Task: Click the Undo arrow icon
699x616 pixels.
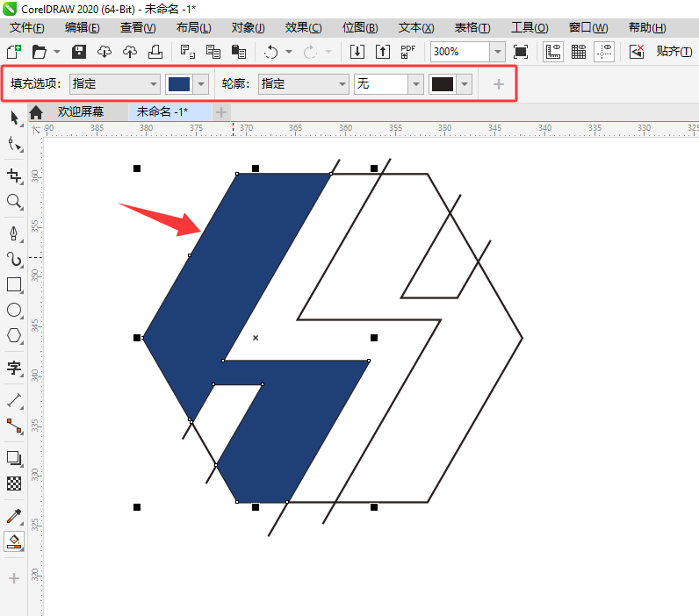Action: click(270, 52)
